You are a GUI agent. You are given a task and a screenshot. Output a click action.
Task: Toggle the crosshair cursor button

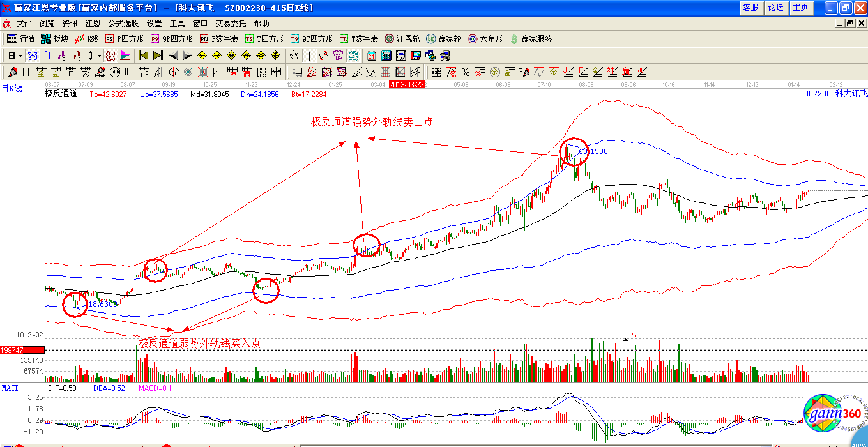click(309, 56)
